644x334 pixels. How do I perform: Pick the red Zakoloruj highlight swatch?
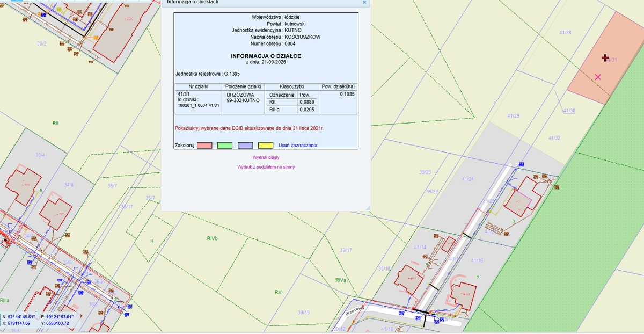(x=205, y=146)
